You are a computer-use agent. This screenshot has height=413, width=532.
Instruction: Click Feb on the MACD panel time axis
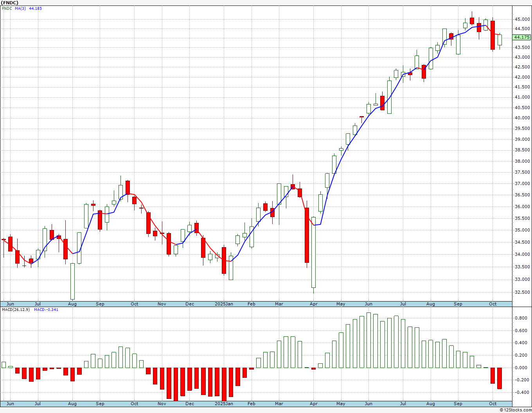tap(251, 404)
